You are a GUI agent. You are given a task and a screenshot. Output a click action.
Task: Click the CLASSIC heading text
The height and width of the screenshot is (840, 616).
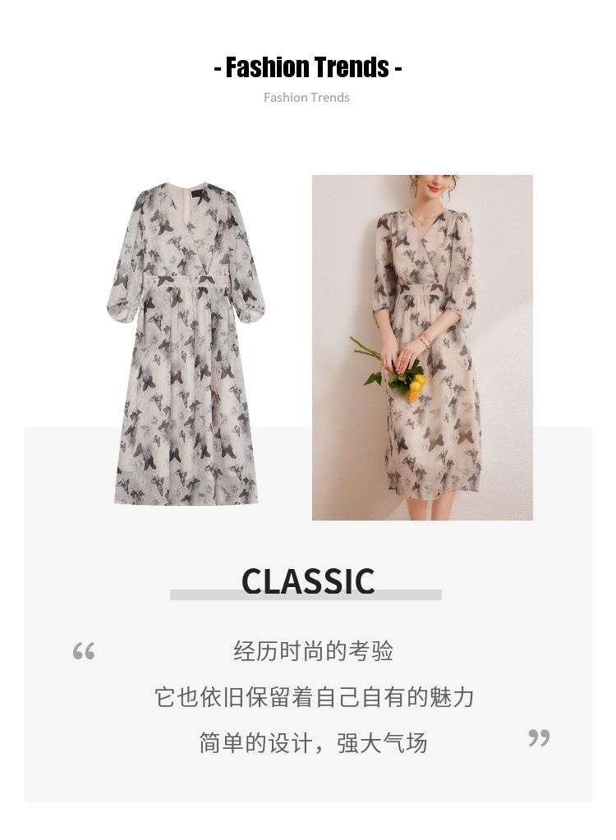click(x=308, y=581)
